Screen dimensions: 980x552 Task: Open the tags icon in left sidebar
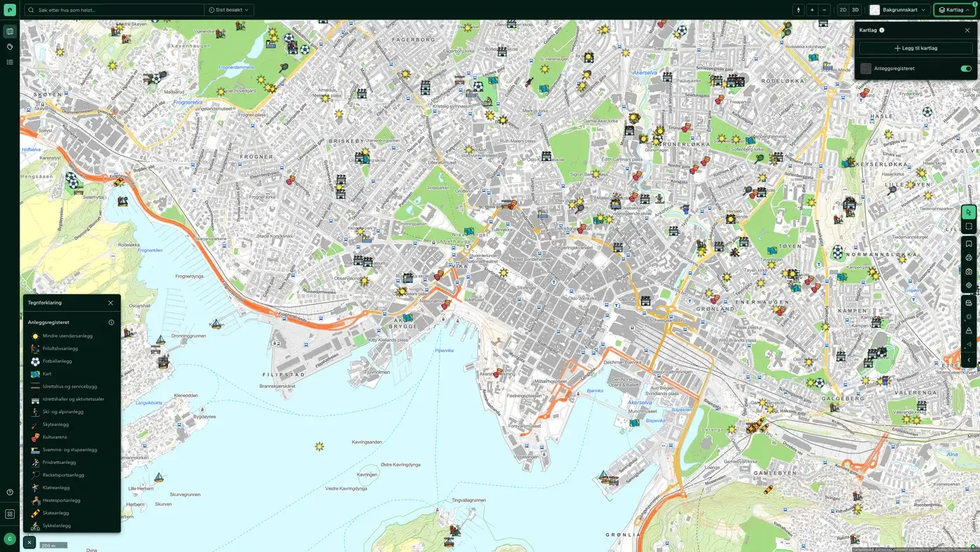(x=10, y=47)
